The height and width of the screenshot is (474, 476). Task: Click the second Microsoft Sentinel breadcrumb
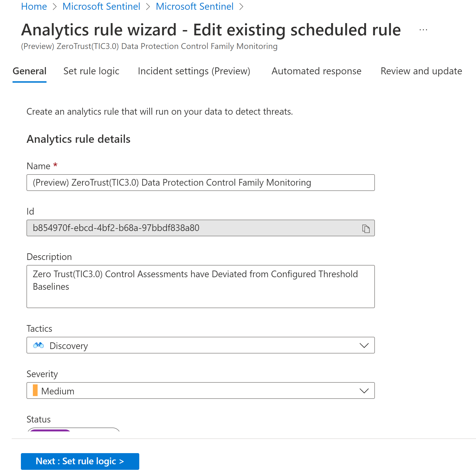click(x=195, y=6)
